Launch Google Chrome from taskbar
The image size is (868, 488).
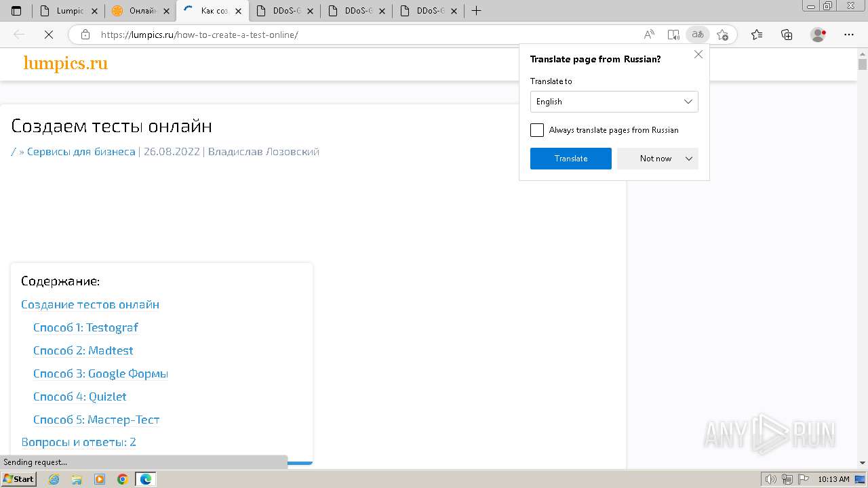122,479
